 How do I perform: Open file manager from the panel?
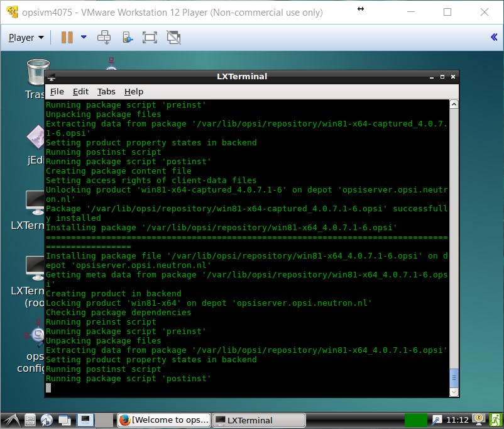coord(30,420)
